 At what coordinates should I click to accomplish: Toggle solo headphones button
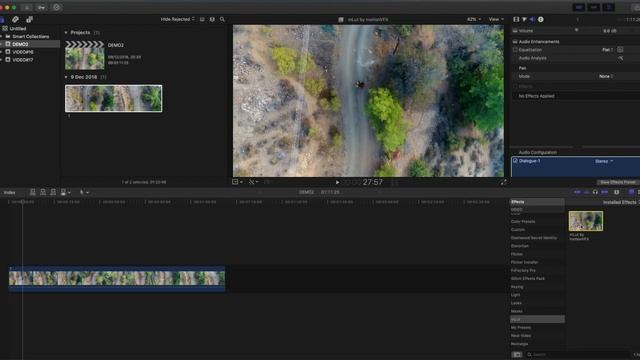tap(596, 192)
